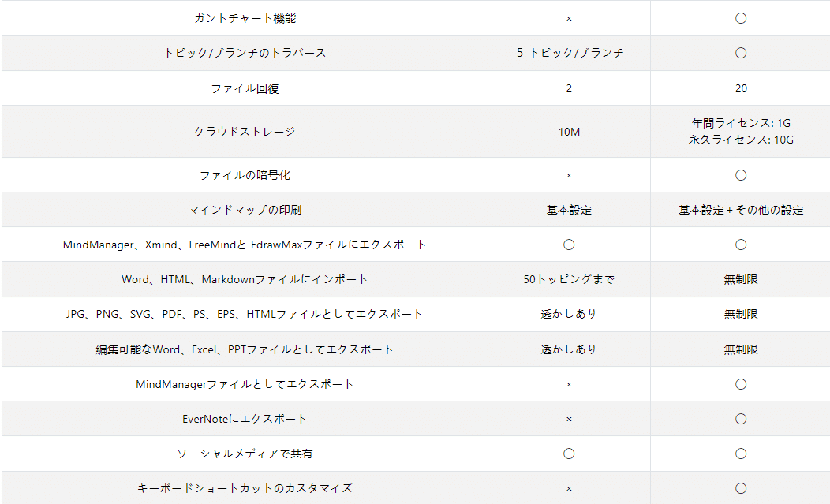The width and height of the screenshot is (830, 504).
Task: Click the '5 トピック/ブランチ' cell
Action: click(x=569, y=53)
